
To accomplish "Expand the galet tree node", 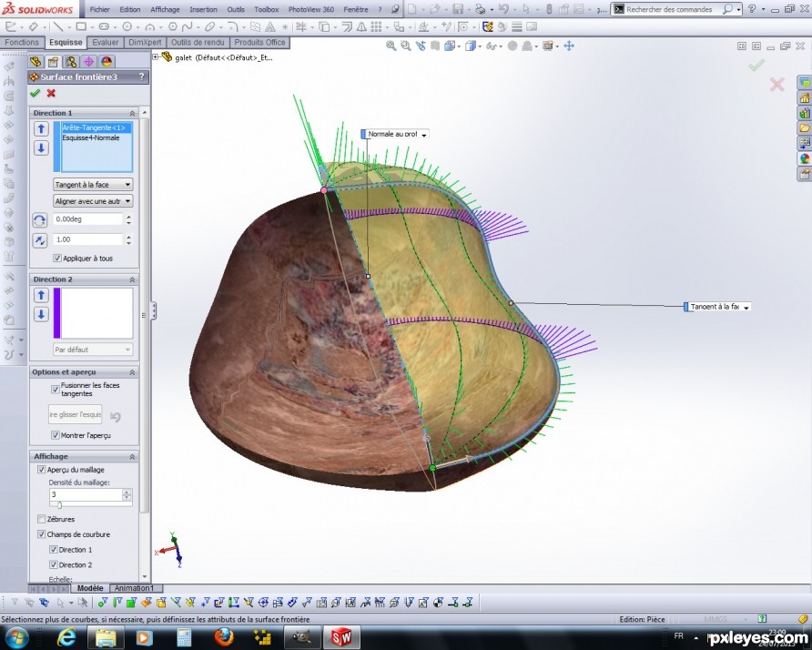I will [x=156, y=57].
